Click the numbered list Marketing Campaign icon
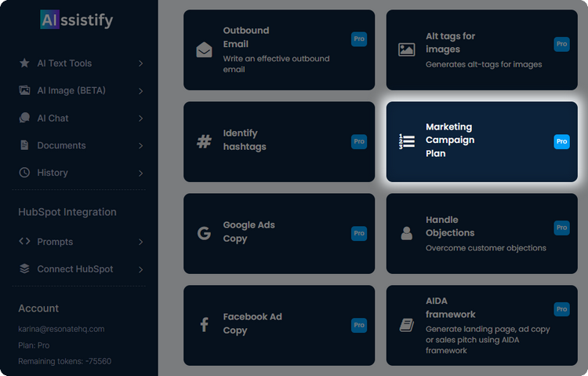588x376 pixels. (x=406, y=141)
